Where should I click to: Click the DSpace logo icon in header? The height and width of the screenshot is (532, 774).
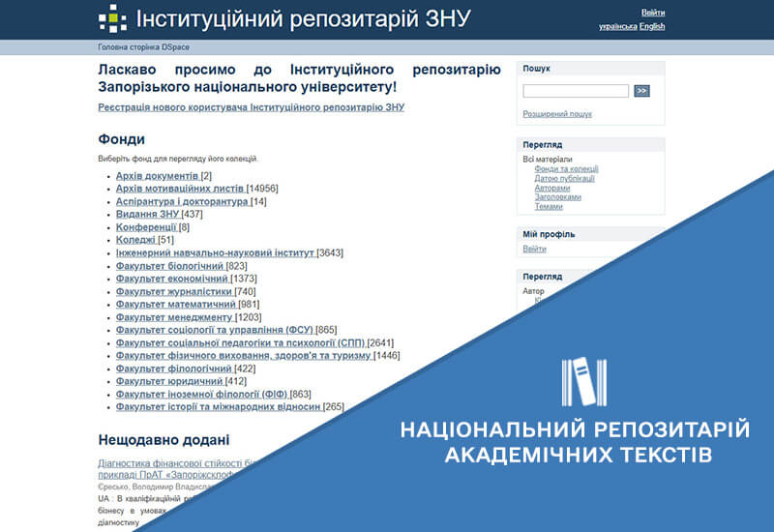(x=112, y=18)
